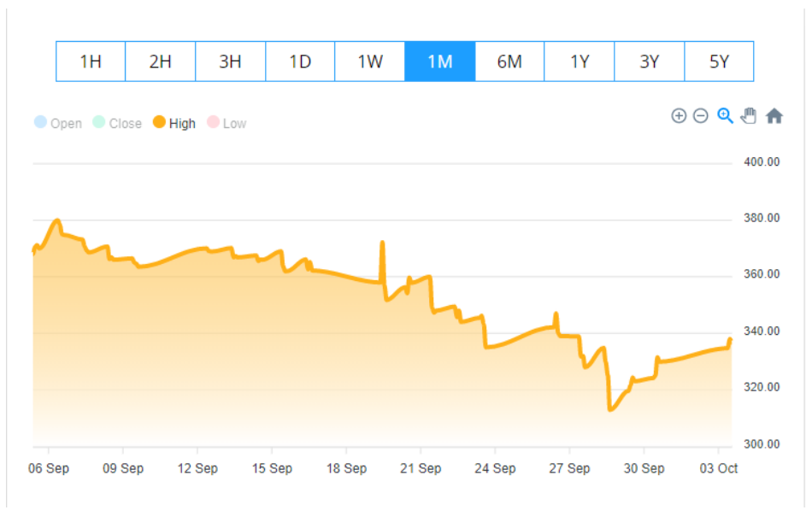The image size is (812, 516).
Task: Select the 1W time range
Action: point(370,62)
